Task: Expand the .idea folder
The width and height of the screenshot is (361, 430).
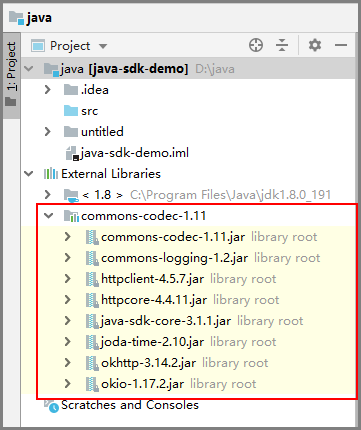Action: click(48, 90)
